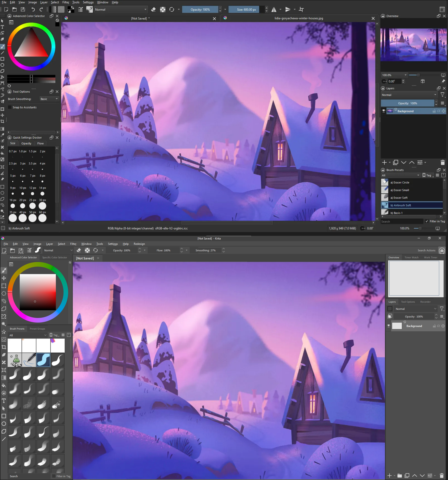This screenshot has width=448, height=480.
Task: Click preserve alpha checkerboard icon in lower toolbar
Action: [x=87, y=250]
